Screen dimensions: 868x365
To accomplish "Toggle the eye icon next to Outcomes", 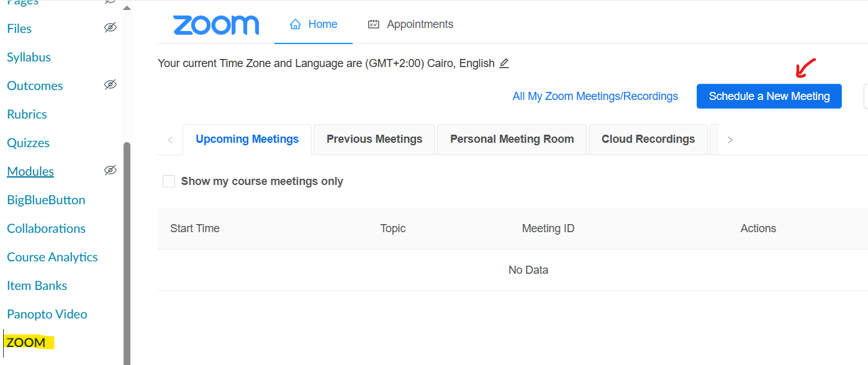I will click(111, 85).
